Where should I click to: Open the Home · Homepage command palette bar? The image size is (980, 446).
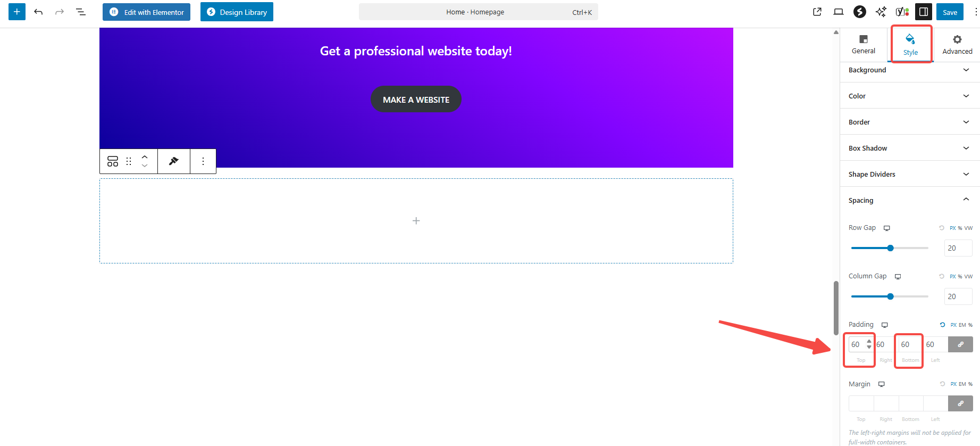coord(478,12)
